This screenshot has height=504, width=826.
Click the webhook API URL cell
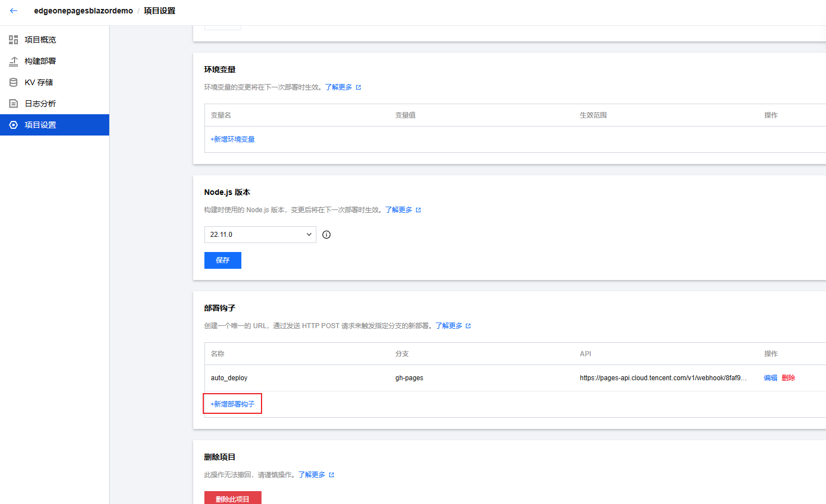coord(663,378)
